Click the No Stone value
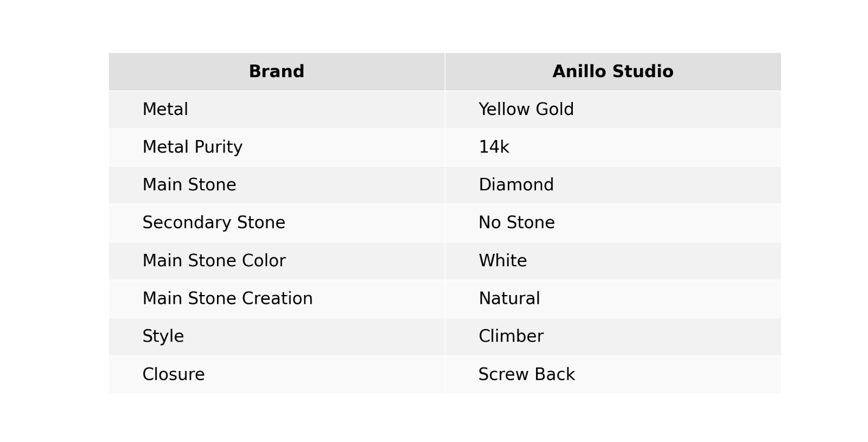Viewport: 868px width, 442px height. (x=516, y=223)
